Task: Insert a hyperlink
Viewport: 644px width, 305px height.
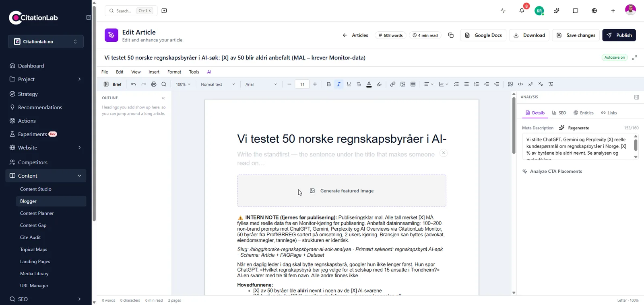Action: click(x=393, y=84)
